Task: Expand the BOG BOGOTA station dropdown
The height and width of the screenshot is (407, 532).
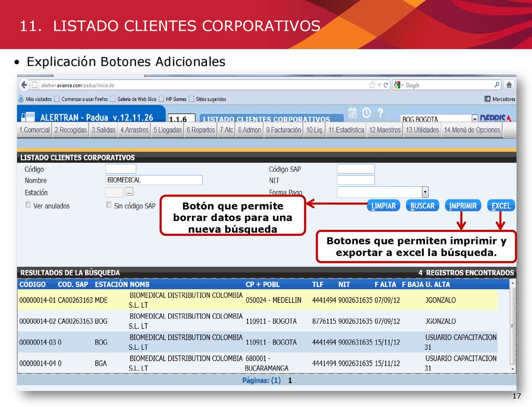Action: pos(475,119)
